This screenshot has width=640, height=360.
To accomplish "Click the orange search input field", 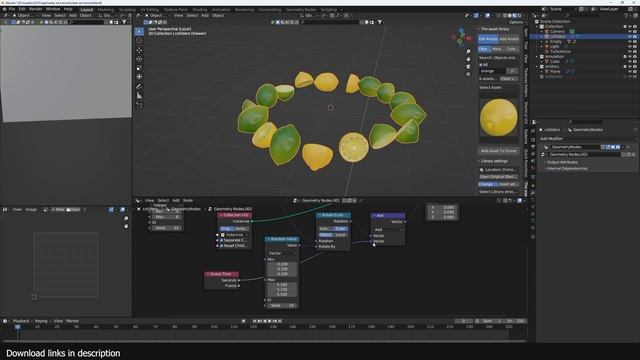I will [x=493, y=71].
